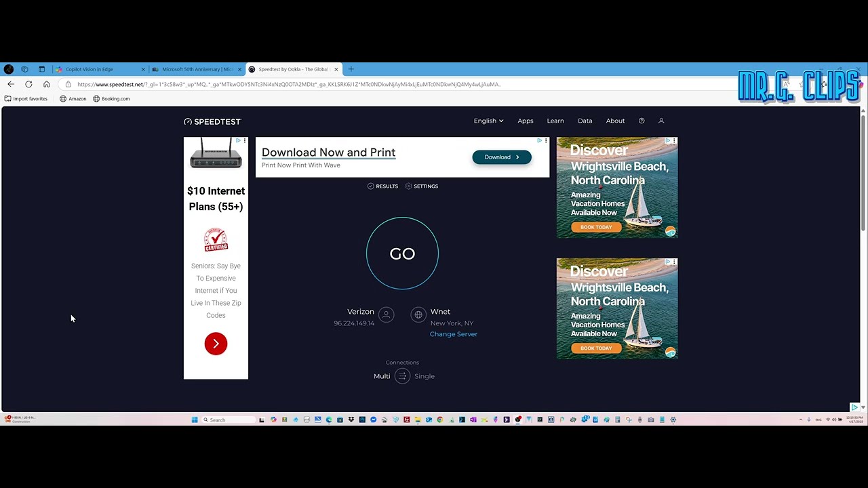Open the SETTINGS link
This screenshot has height=488, width=868.
point(421,186)
